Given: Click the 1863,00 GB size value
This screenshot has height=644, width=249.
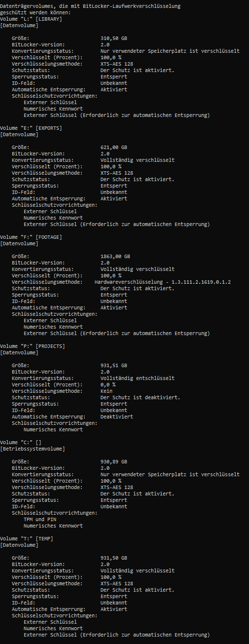Looking at the screenshot, I should [x=115, y=256].
